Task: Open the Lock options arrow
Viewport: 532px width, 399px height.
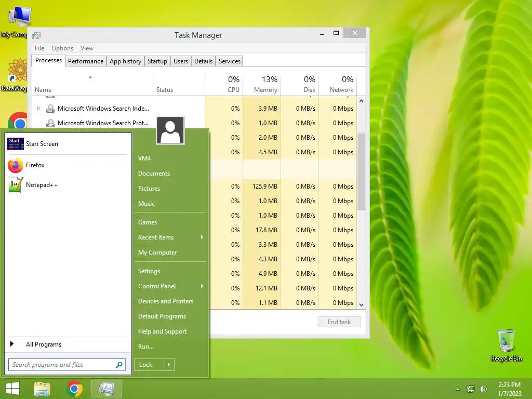Action: click(169, 365)
